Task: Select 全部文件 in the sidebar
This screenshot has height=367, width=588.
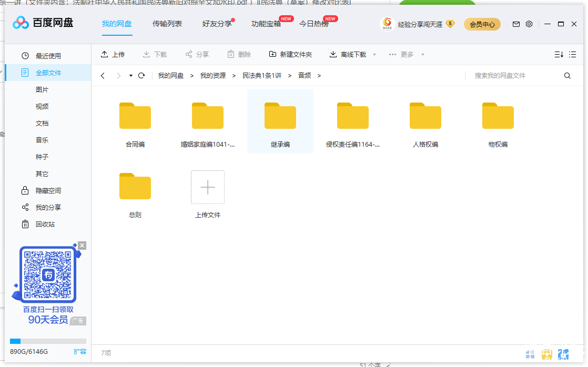Action: pos(48,73)
